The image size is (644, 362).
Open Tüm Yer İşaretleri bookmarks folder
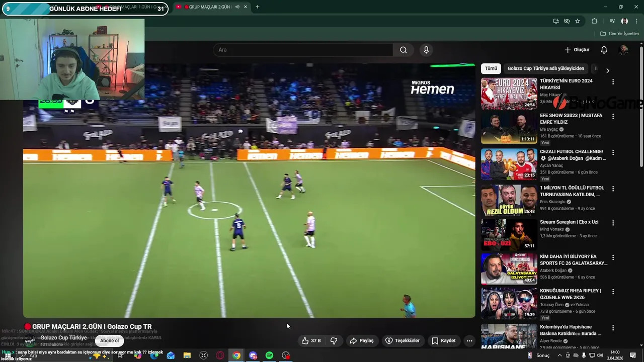(x=619, y=34)
